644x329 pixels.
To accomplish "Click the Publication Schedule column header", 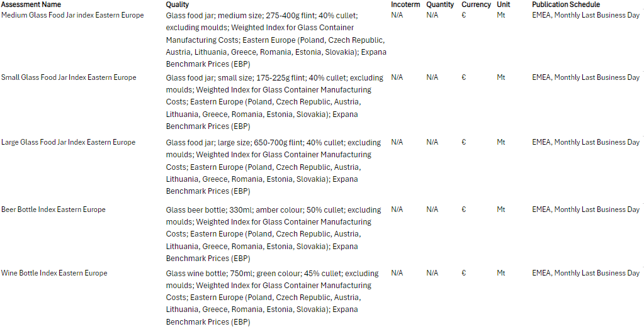I will 566,4.
